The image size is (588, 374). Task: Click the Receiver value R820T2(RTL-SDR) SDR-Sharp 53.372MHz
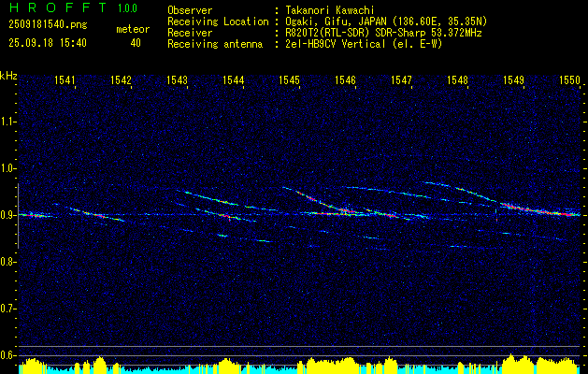point(381,33)
